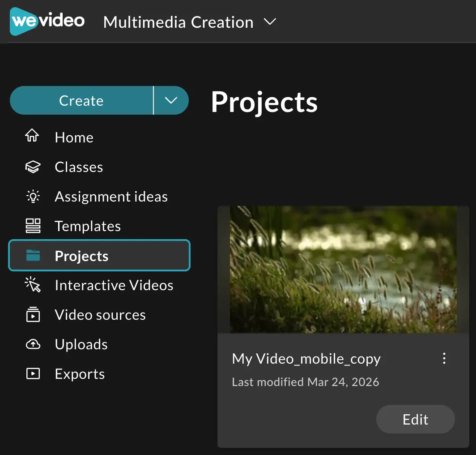Click the Video sources icon

point(33,314)
